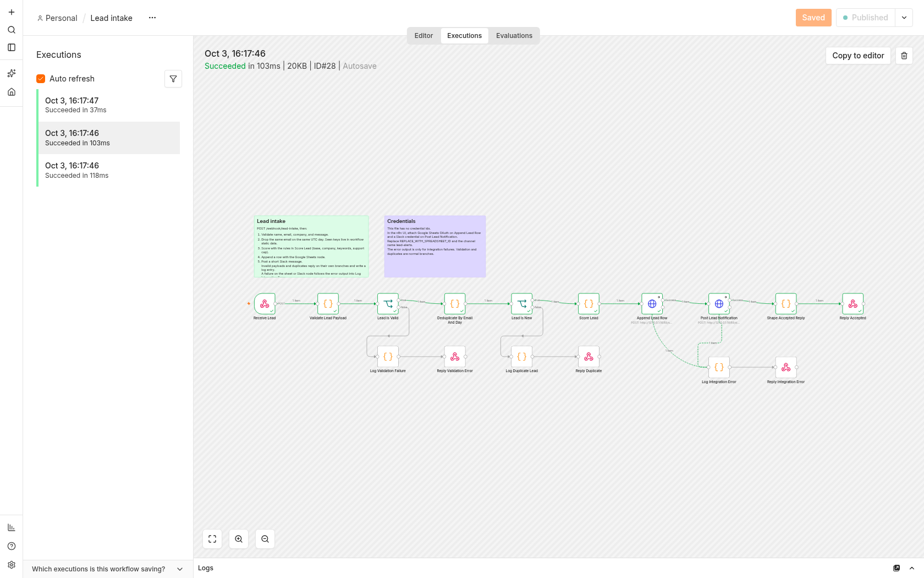The width and height of the screenshot is (924, 578).
Task: Select the purple Credentials sticky note
Action: [x=435, y=246]
